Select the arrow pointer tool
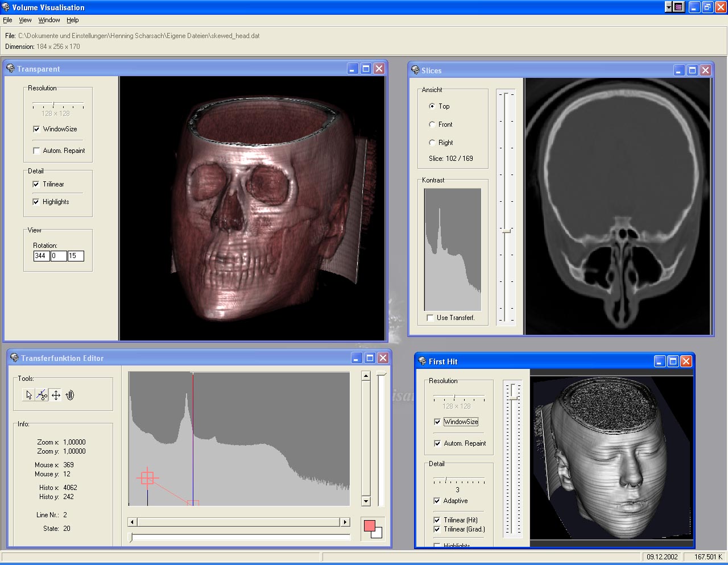 [29, 395]
